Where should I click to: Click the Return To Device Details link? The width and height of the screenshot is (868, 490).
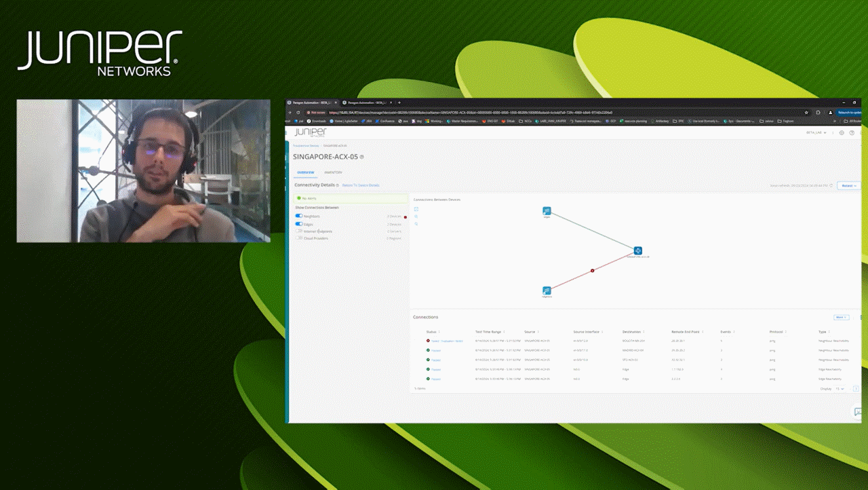(360, 185)
